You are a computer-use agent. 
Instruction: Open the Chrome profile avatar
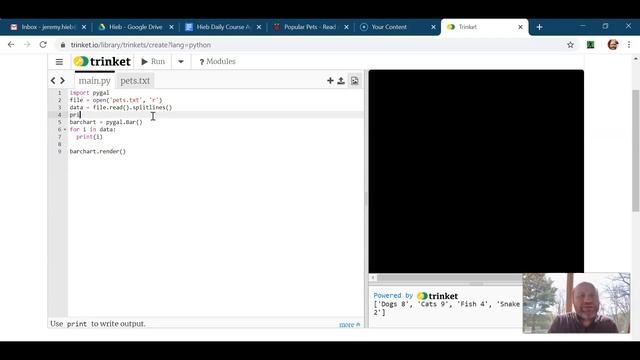pos(613,44)
